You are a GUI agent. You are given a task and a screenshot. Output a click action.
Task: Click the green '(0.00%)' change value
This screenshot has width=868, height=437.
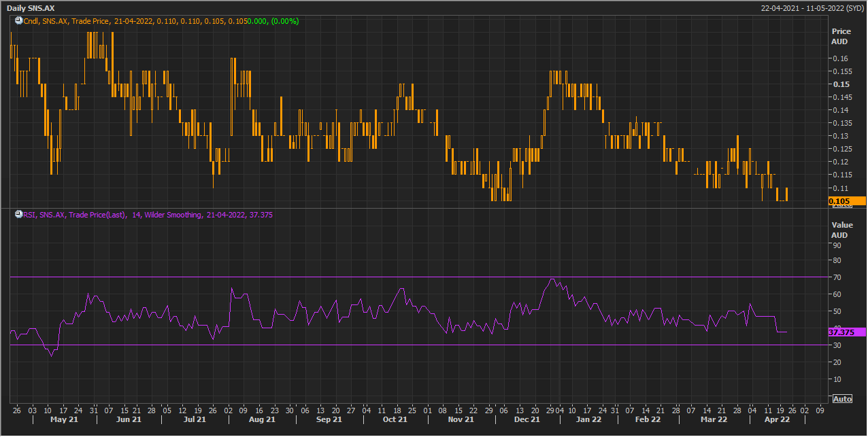[285, 21]
